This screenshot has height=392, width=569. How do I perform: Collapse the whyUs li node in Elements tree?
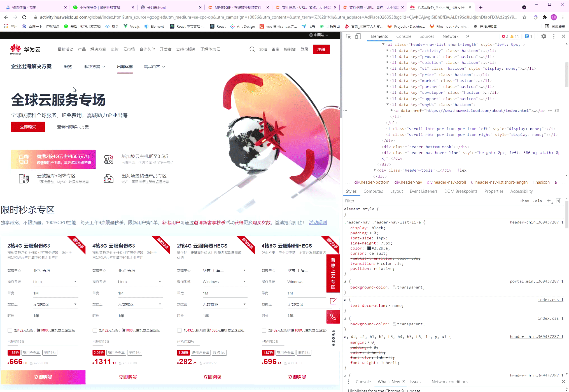pos(387,104)
